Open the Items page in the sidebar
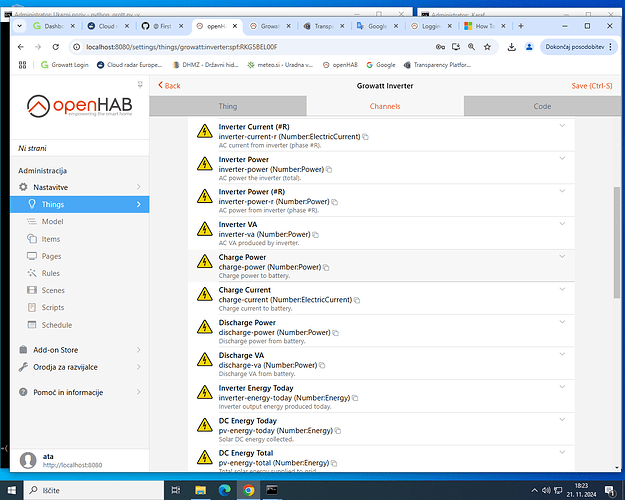The height and width of the screenshot is (500, 625). (52, 239)
